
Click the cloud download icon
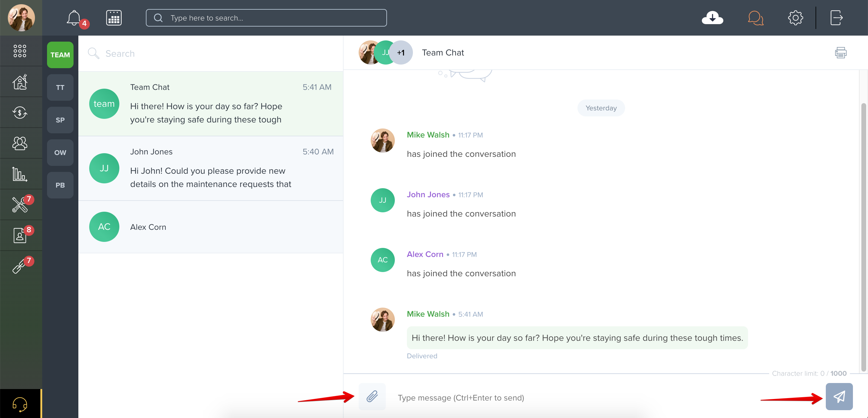[712, 17]
